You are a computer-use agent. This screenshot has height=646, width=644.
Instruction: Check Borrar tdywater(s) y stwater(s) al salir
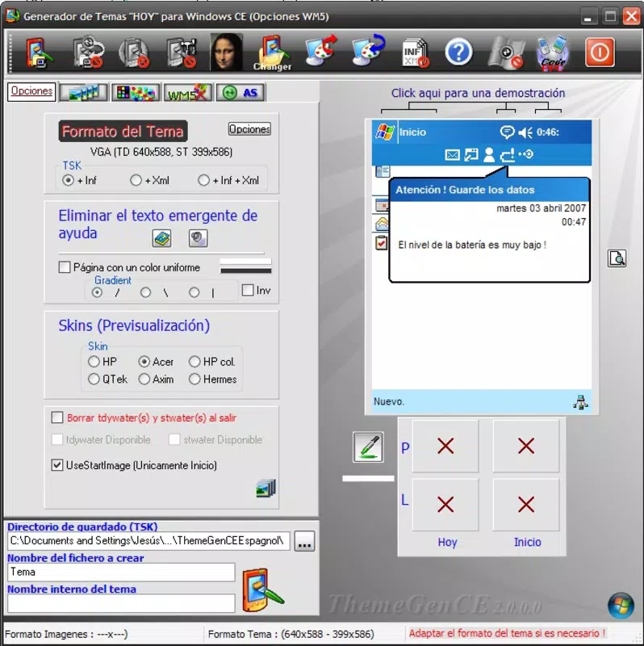(57, 417)
